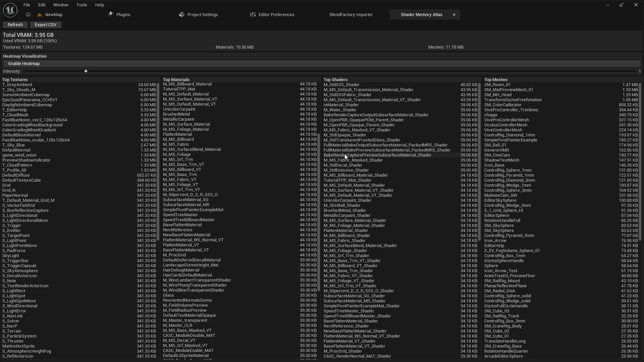Restore down the Unreal Editor window
This screenshot has height=362, width=644.
622,5
